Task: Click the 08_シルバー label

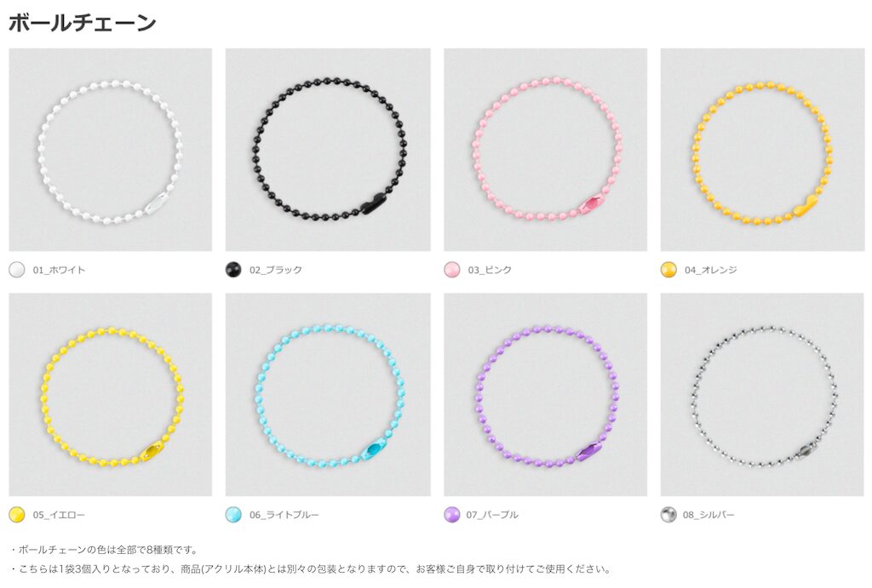Action: click(x=708, y=515)
